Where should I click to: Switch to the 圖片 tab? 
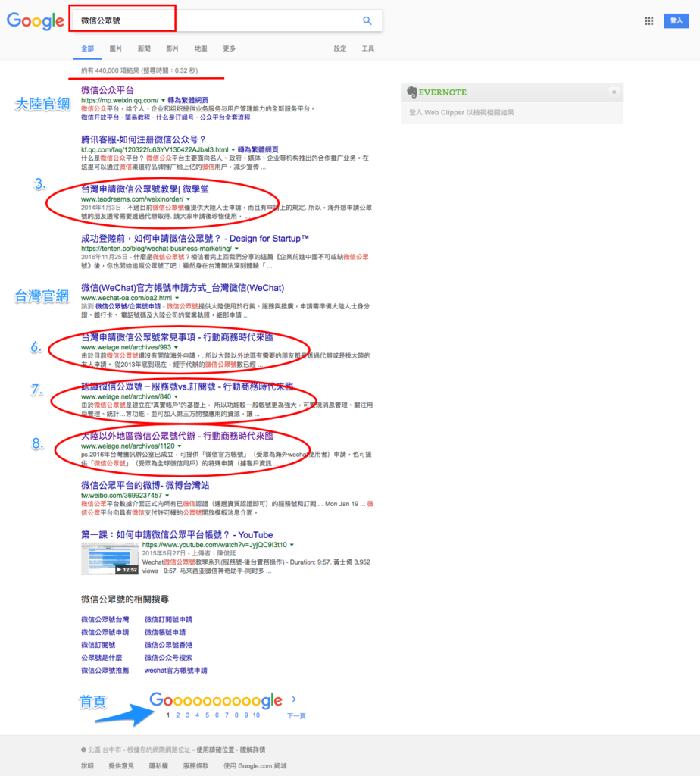coord(116,48)
